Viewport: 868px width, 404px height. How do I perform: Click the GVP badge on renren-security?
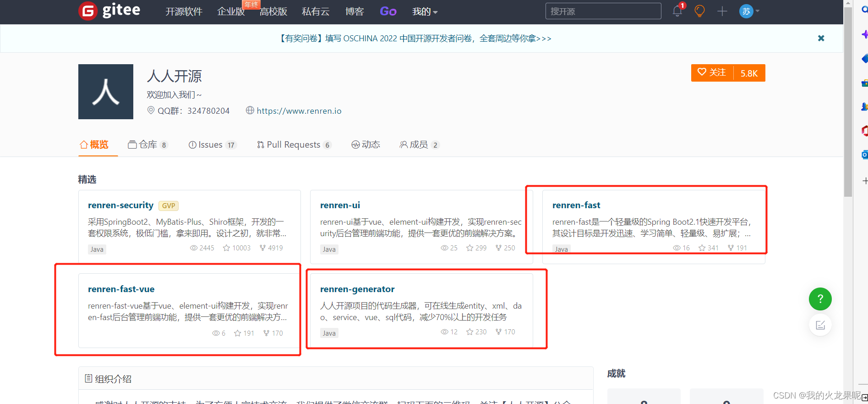[169, 206]
